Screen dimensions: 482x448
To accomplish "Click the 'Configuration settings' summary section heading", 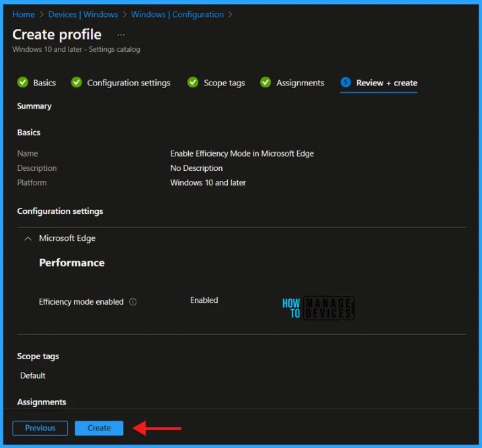I will point(61,211).
